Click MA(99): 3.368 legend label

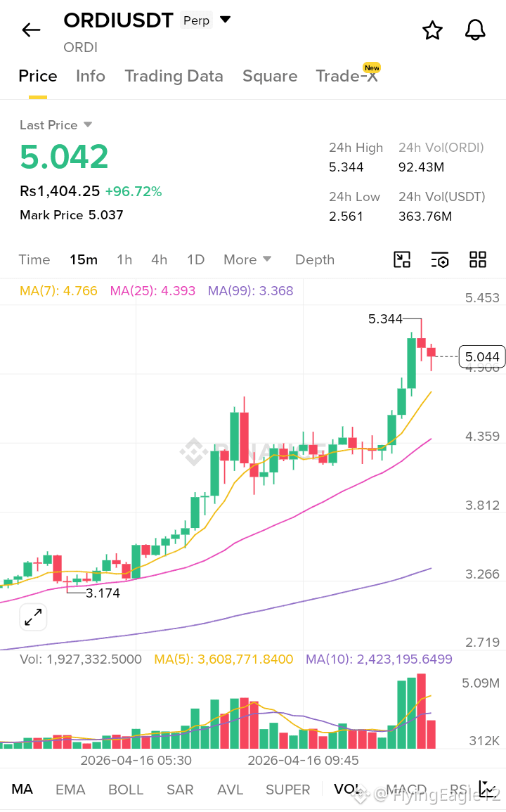coord(251,290)
